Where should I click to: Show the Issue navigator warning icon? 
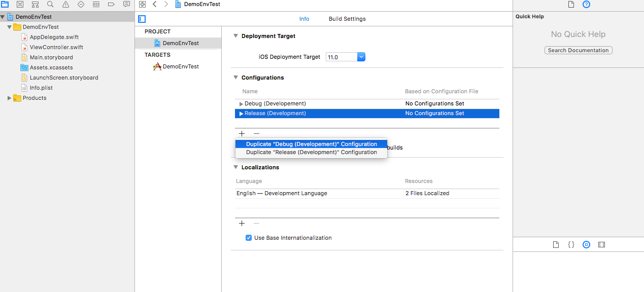[65, 4]
